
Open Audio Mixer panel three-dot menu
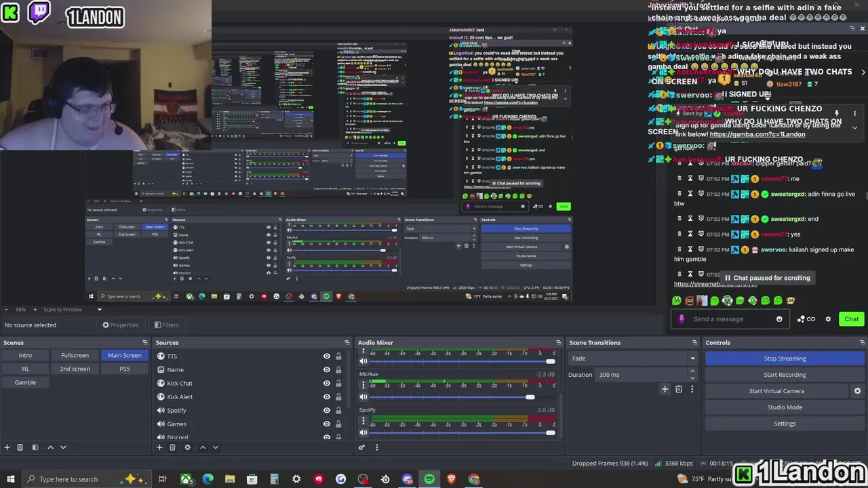tap(377, 447)
